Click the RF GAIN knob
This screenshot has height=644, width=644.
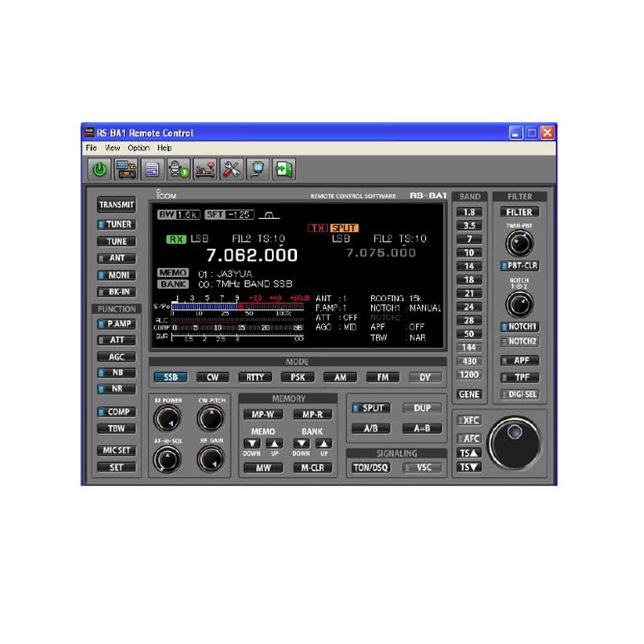211,459
